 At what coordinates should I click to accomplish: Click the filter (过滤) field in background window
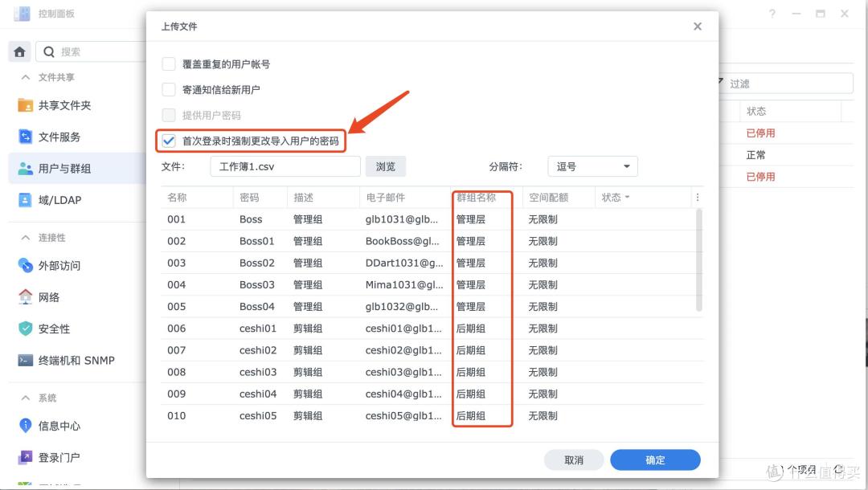click(x=786, y=84)
